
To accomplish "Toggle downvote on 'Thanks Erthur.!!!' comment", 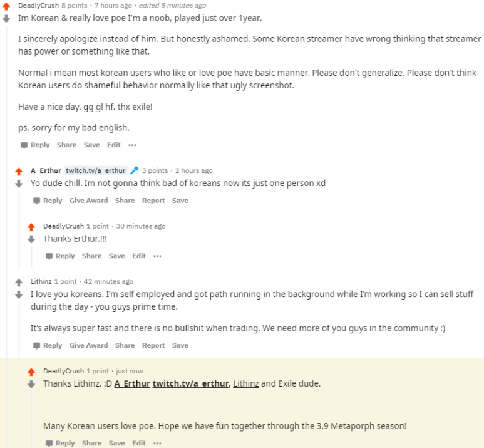I will click(x=31, y=239).
